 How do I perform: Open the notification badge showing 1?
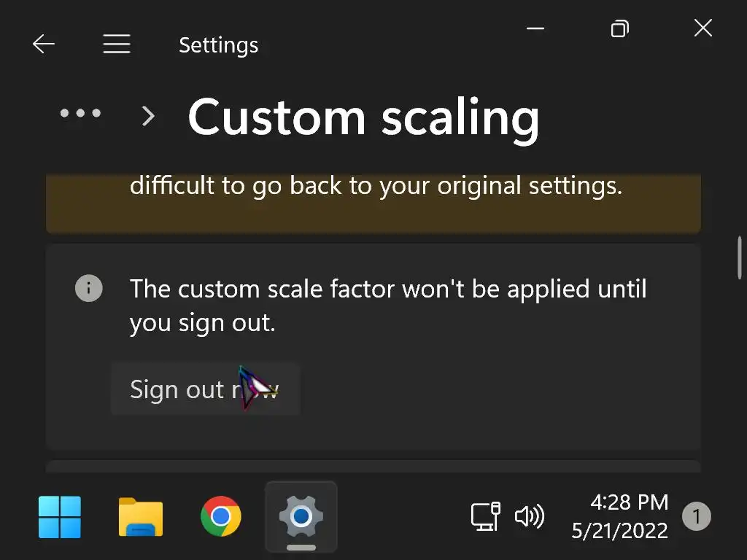[x=696, y=517]
